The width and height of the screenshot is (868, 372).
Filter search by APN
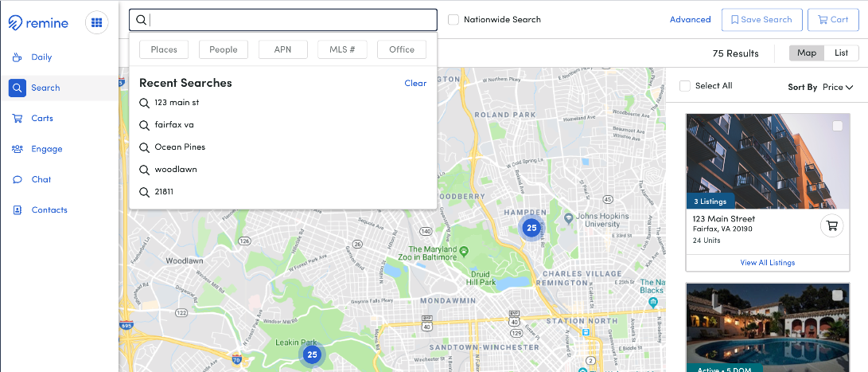pyautogui.click(x=283, y=49)
